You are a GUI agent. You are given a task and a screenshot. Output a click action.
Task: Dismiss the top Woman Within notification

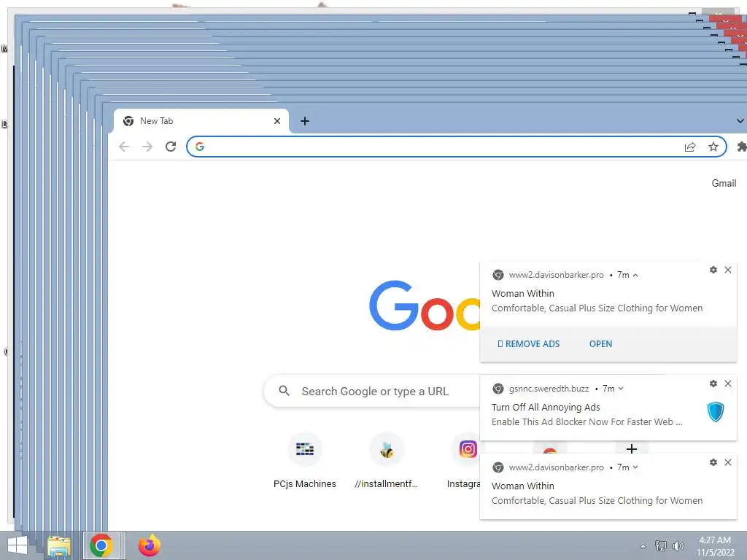point(727,270)
